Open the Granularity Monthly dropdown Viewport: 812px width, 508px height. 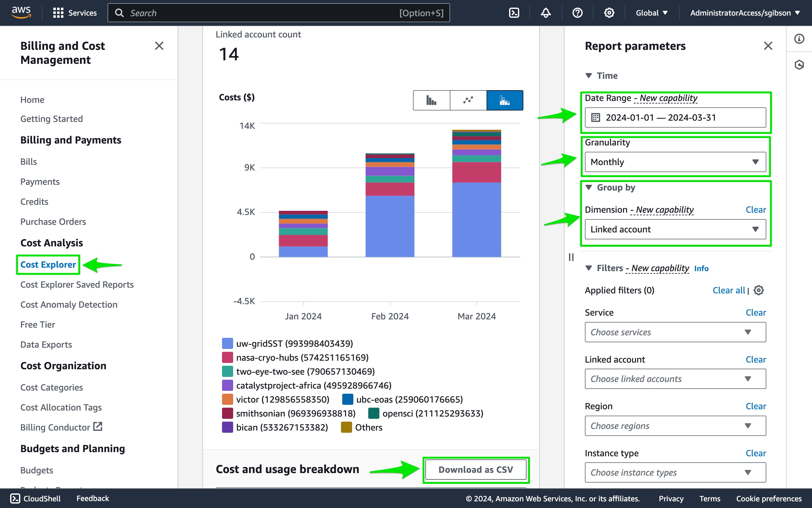click(x=675, y=162)
